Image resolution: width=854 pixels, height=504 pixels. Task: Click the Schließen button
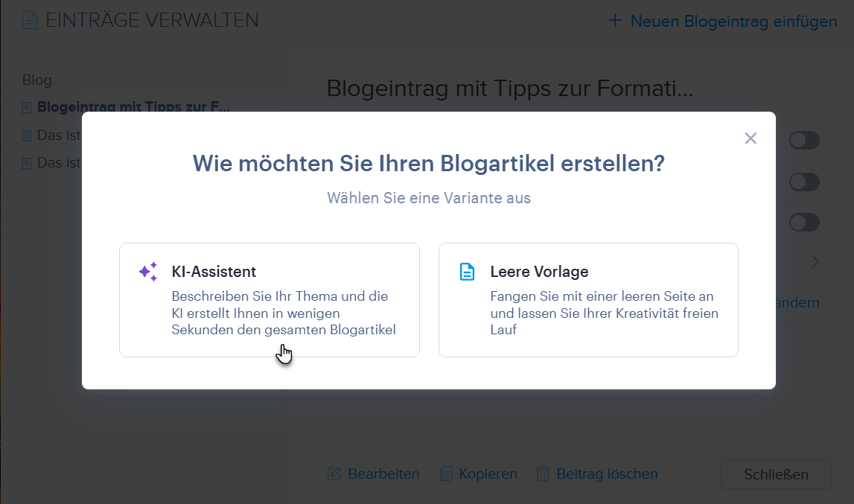(776, 474)
